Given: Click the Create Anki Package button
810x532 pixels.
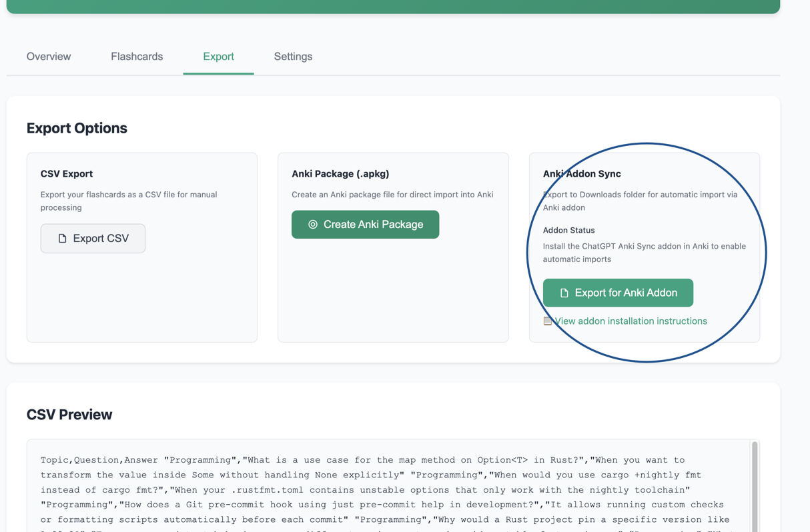Looking at the screenshot, I should point(366,225).
